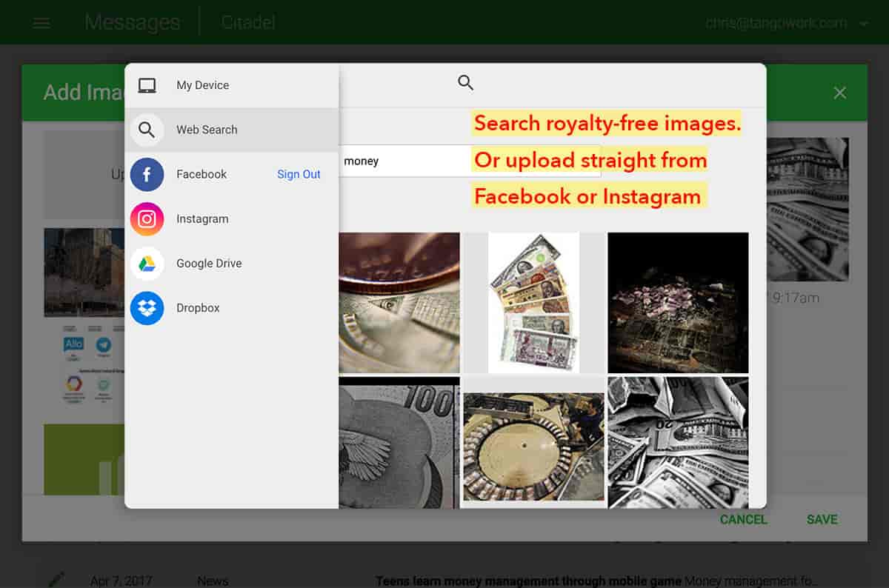Click the My Device laptop icon
Image resolution: width=889 pixels, height=588 pixels.
(147, 85)
